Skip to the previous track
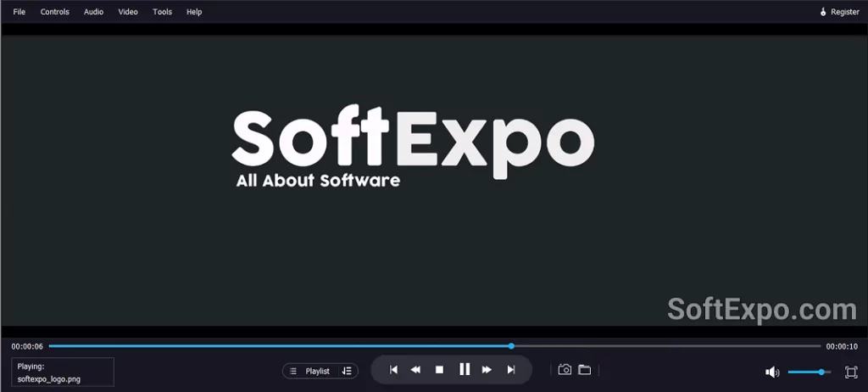The height and width of the screenshot is (392, 868). [x=393, y=370]
